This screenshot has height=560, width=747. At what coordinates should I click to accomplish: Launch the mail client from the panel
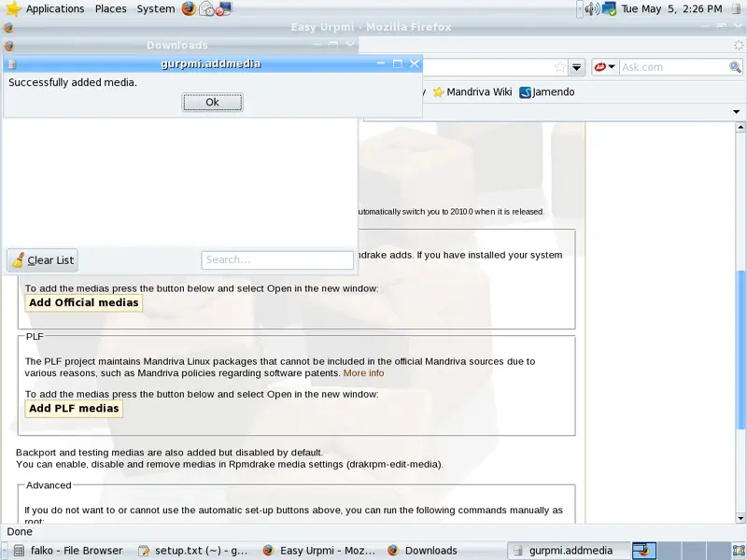(206, 8)
